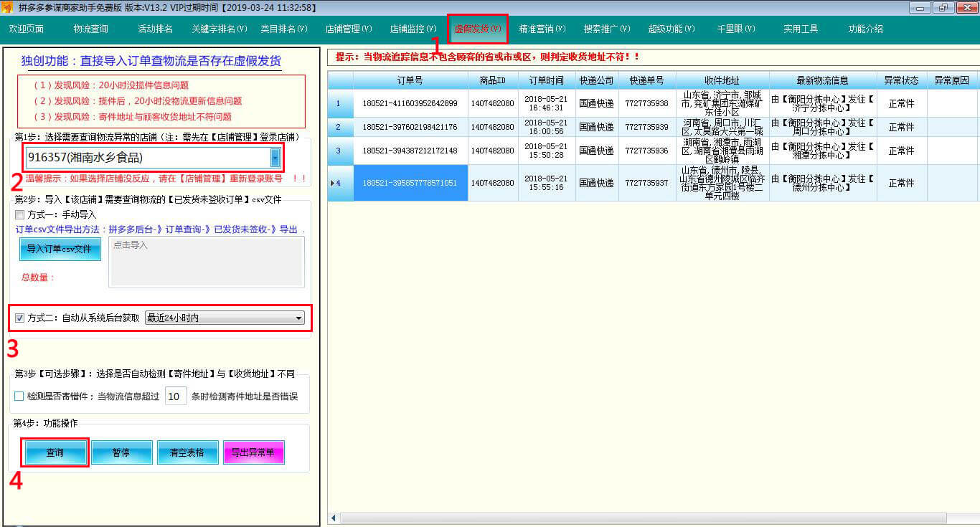Viewport: 980px width, 527px height.
Task: Enable the 检测是否寄错件 checkbox
Action: click(19, 396)
